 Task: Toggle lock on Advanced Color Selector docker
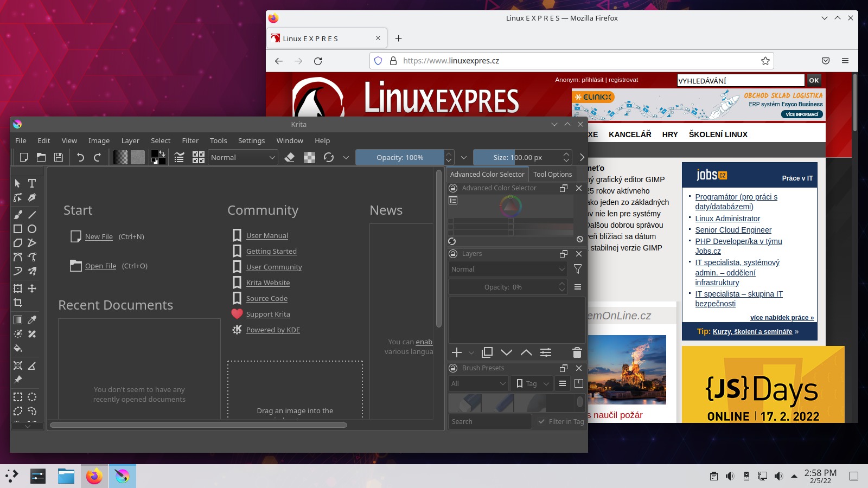click(x=453, y=188)
